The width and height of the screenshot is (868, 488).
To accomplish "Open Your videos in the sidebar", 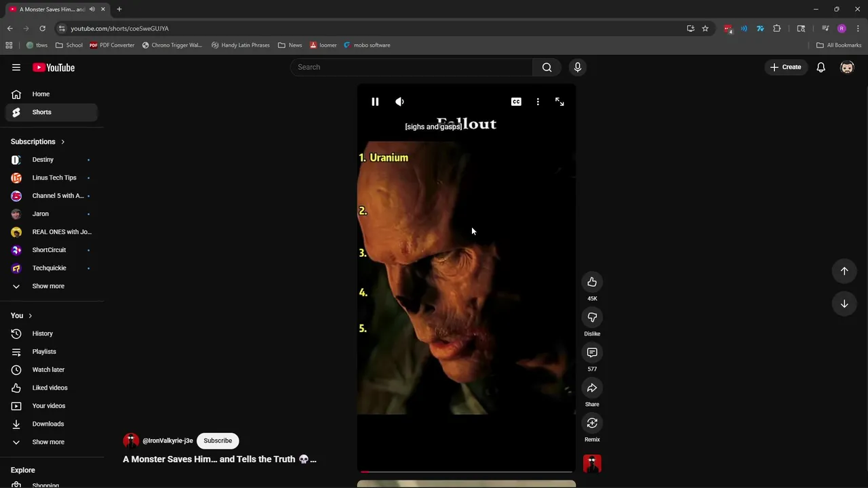I will point(52,406).
